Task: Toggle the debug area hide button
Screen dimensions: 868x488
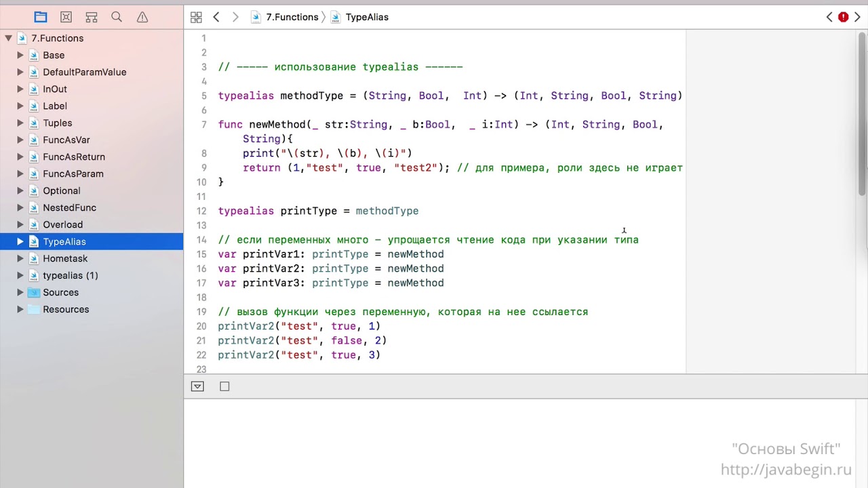Action: 197,386
